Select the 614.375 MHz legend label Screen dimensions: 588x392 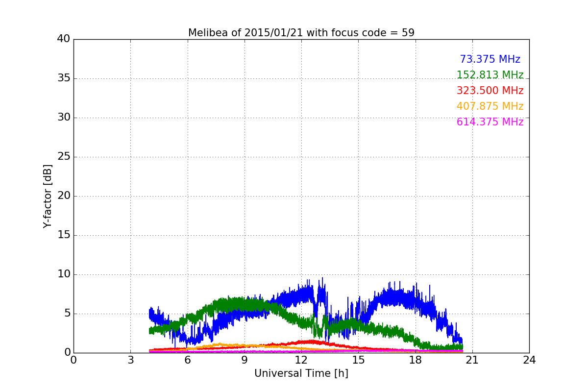pos(490,122)
